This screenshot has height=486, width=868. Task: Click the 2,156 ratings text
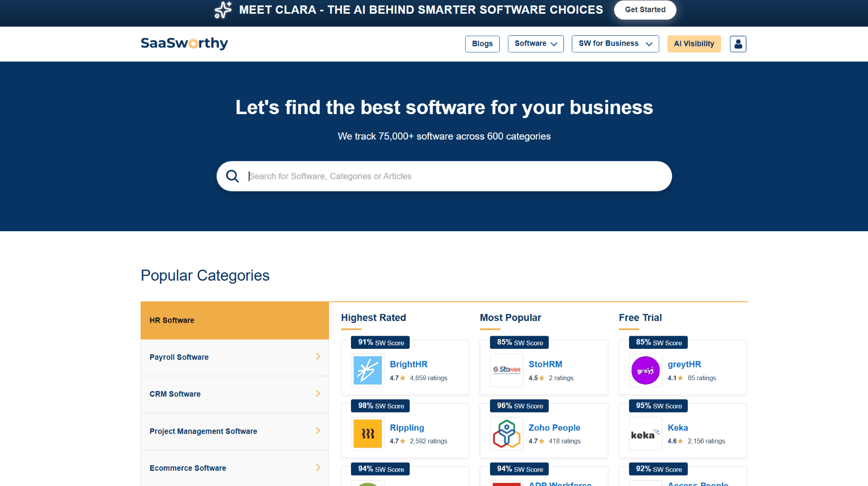tap(706, 441)
